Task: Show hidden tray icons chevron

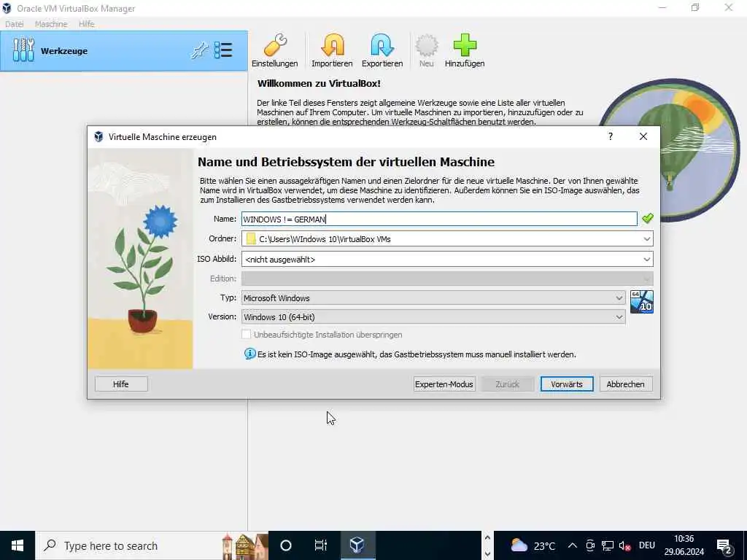Action: point(572,545)
